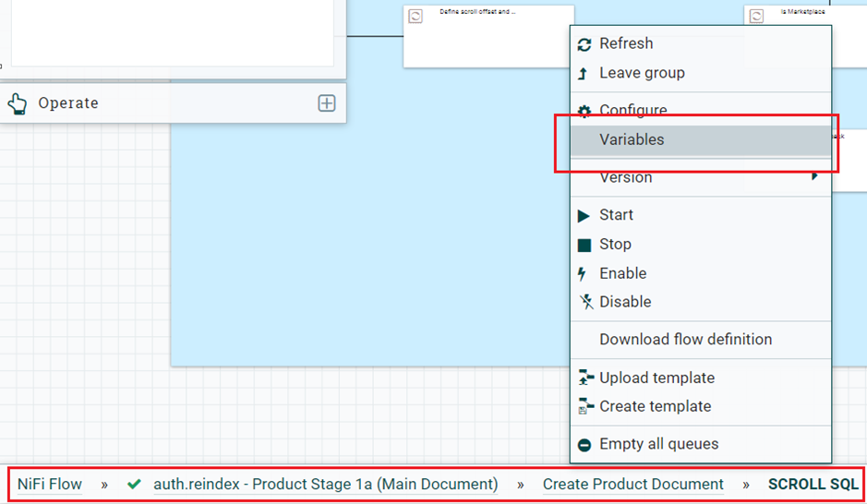Choose Download flow definition menu entry
Image resolution: width=867 pixels, height=504 pixels.
tap(685, 340)
